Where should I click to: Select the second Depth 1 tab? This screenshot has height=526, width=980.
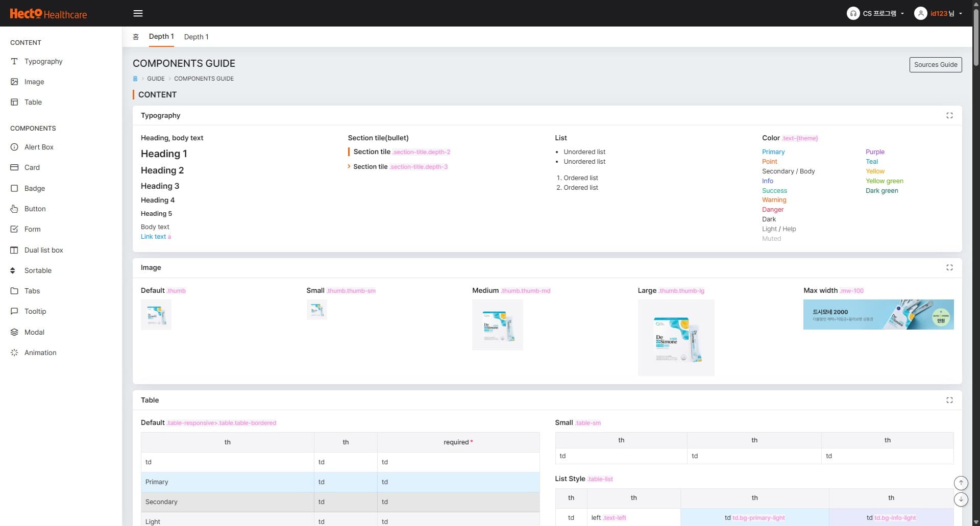click(x=196, y=37)
